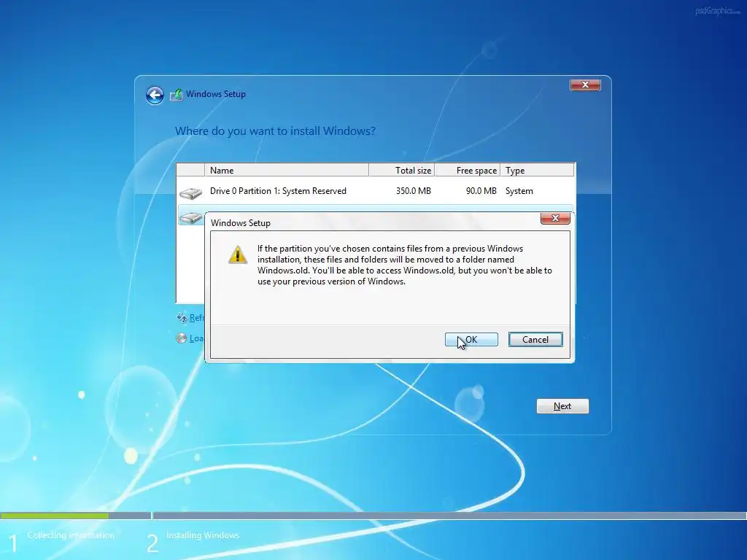Close the warning dialog with its X
747x560 pixels.
click(x=555, y=218)
